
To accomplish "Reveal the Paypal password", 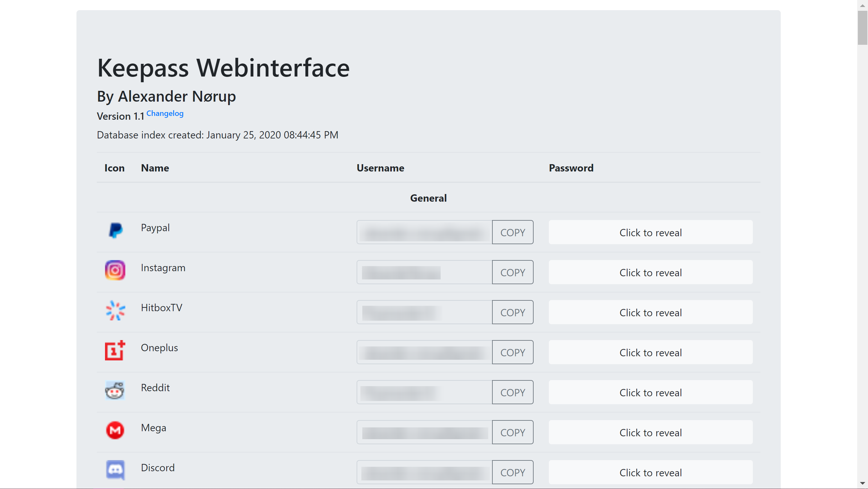I will pyautogui.click(x=650, y=232).
